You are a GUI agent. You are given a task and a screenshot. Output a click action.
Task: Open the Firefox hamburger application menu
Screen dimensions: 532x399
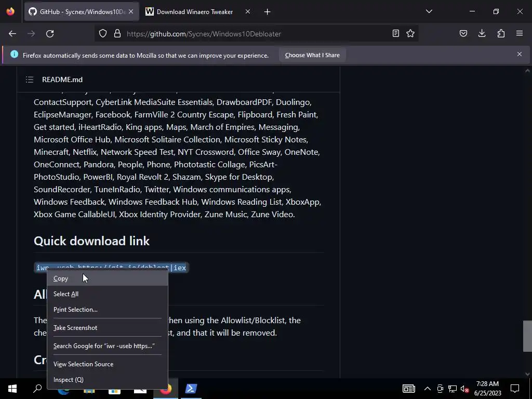click(x=520, y=33)
